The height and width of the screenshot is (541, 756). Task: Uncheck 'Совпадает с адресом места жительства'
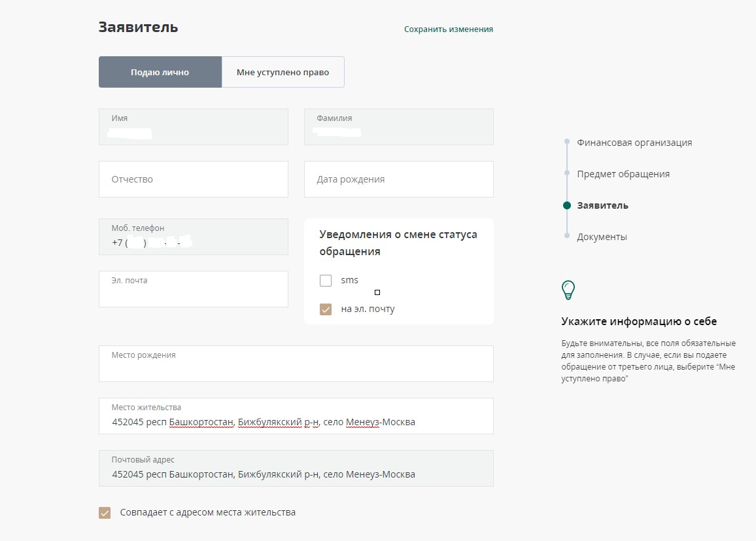(x=105, y=513)
